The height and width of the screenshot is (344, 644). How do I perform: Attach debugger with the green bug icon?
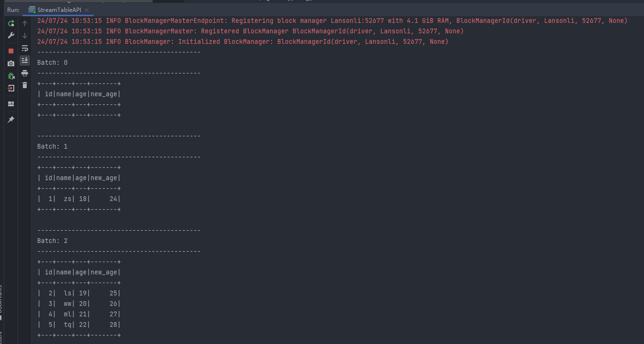(11, 76)
